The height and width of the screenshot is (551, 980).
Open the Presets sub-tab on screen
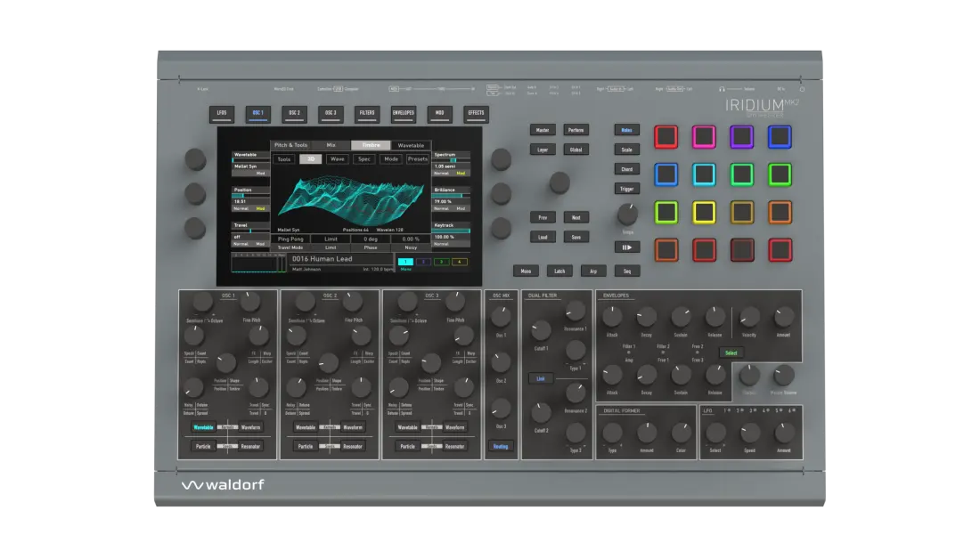tap(418, 159)
